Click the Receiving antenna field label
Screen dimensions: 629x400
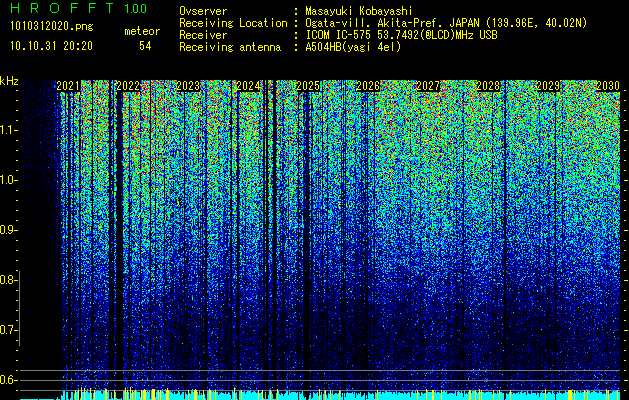click(x=230, y=47)
